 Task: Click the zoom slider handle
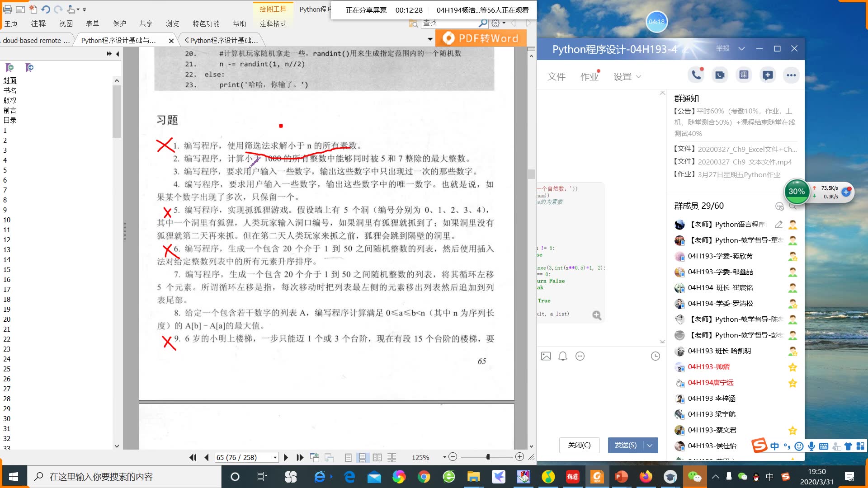pyautogui.click(x=488, y=457)
